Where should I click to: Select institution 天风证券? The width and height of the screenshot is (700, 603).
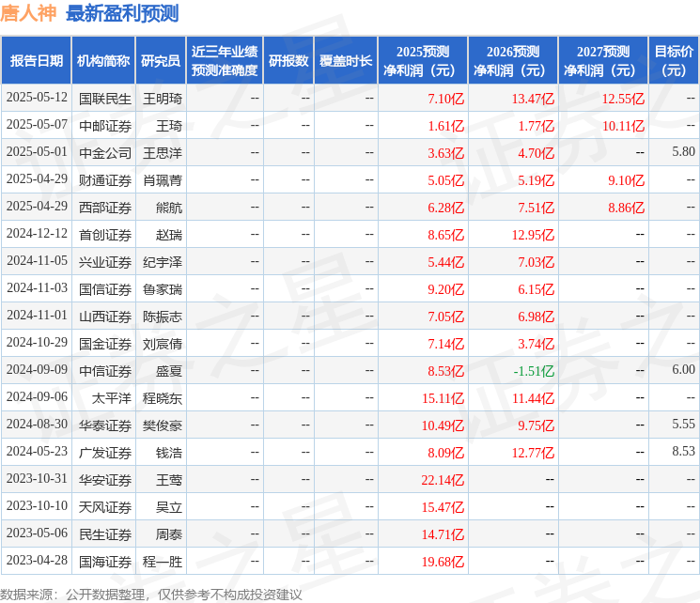(105, 506)
